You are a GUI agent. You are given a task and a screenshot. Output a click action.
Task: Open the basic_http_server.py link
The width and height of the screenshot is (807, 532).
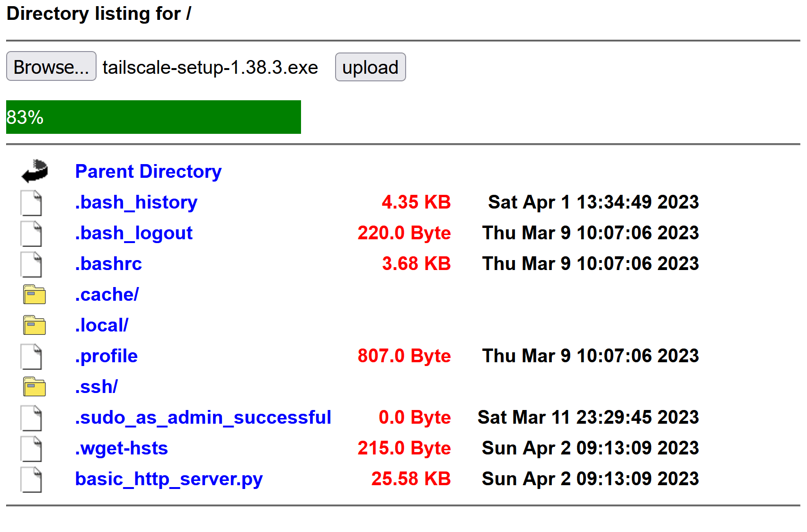click(169, 479)
